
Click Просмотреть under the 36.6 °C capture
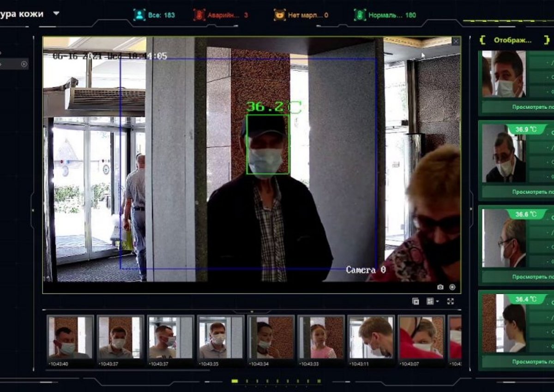(x=533, y=277)
